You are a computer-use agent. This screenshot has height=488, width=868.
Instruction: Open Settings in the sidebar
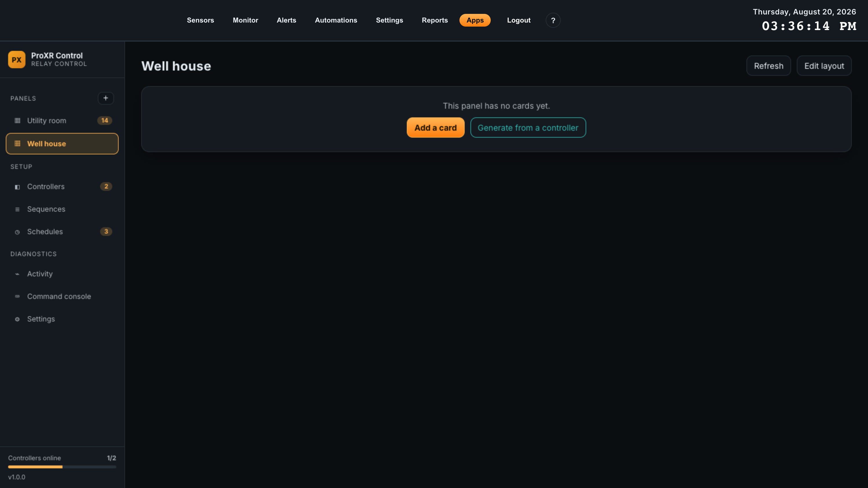tap(62, 319)
